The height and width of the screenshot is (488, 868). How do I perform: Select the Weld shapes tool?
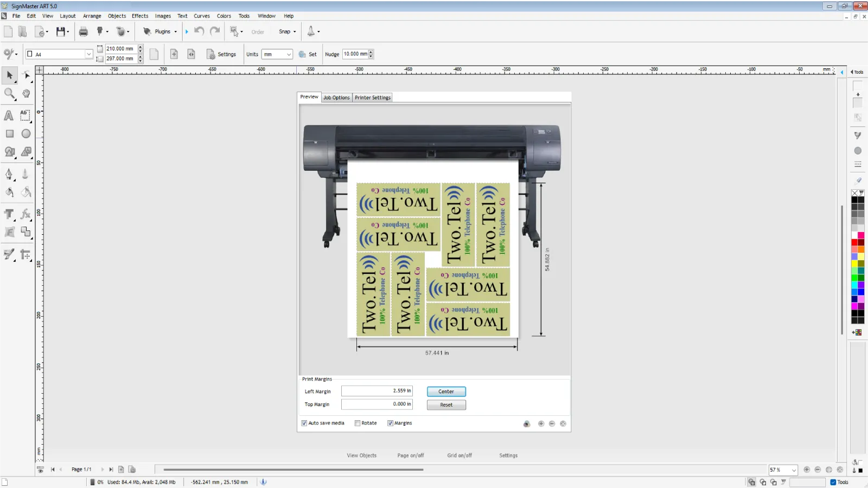[25, 232]
